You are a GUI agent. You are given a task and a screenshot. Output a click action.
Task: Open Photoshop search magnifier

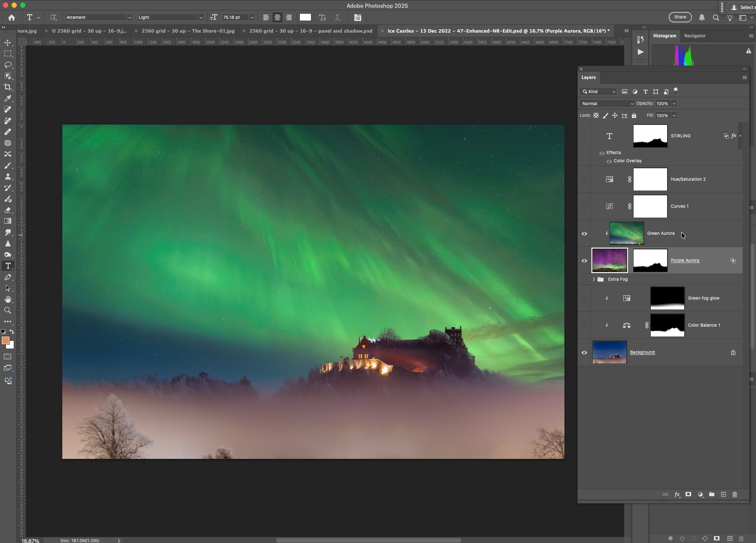[x=716, y=18]
